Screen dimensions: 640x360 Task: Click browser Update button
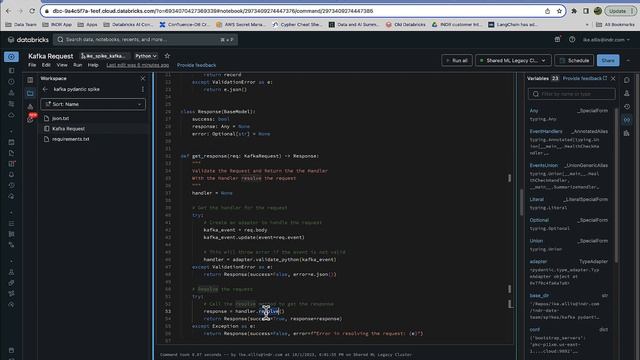(x=620, y=11)
